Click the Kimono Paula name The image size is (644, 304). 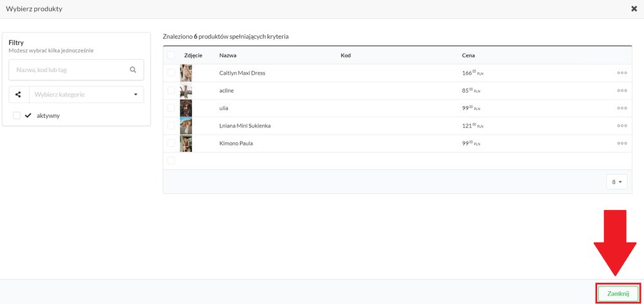pyautogui.click(x=236, y=144)
